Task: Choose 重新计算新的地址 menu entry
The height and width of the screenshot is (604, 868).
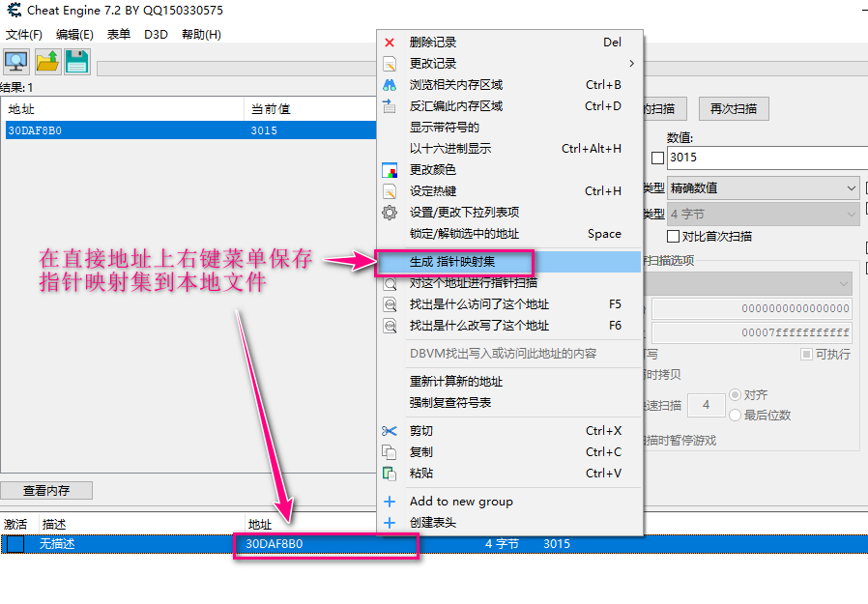Action: (508, 382)
